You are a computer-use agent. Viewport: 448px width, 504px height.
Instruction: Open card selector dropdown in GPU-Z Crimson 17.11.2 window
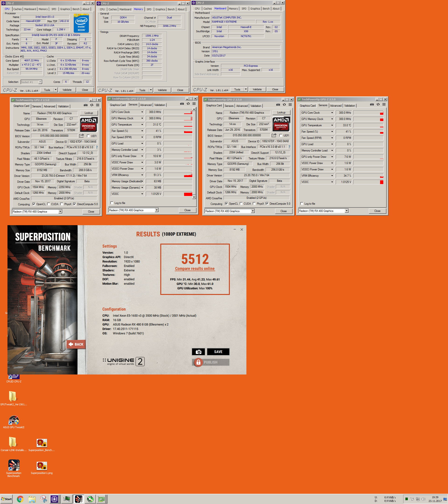coord(60,212)
